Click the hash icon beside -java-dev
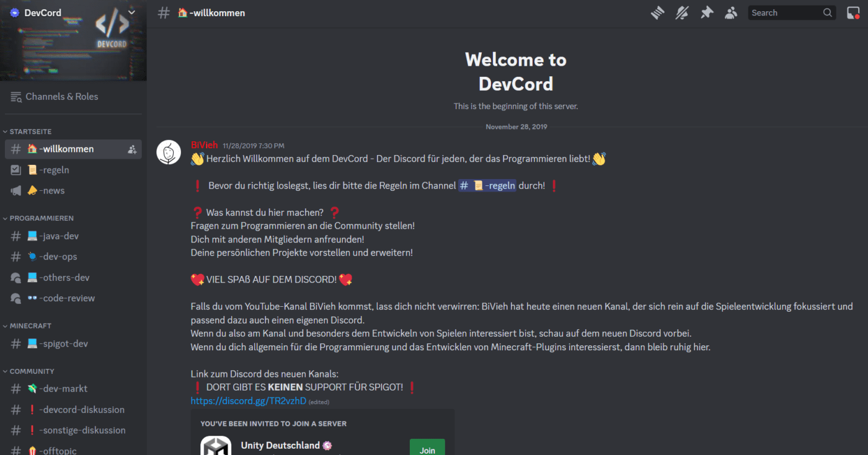The image size is (868, 455). pos(16,236)
